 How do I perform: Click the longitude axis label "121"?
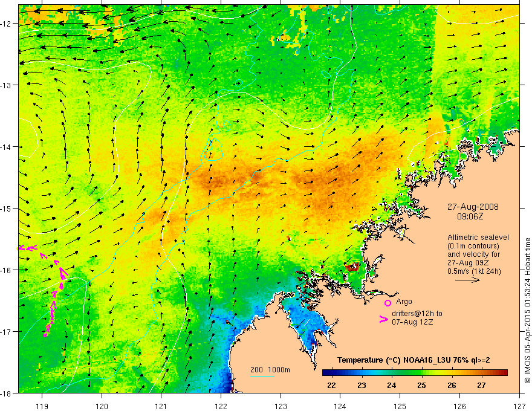tap(161, 406)
